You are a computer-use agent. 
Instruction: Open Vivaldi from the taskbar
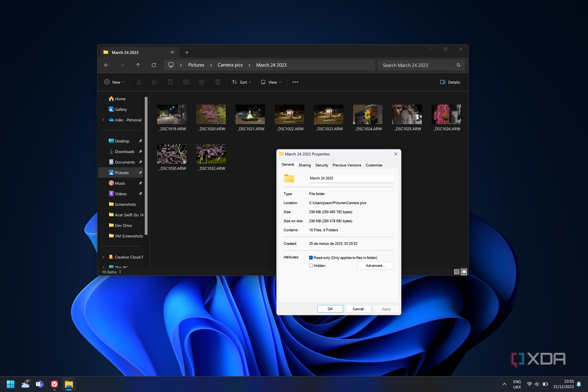[x=54, y=384]
